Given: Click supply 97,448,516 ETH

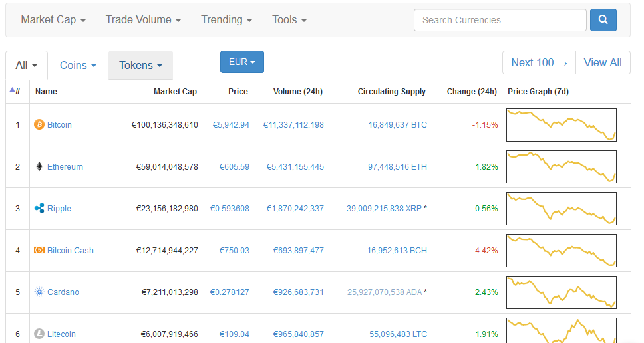Looking at the screenshot, I should (x=398, y=167).
